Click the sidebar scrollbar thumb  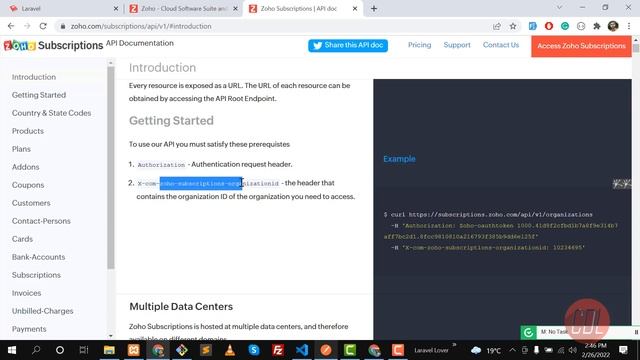111,167
